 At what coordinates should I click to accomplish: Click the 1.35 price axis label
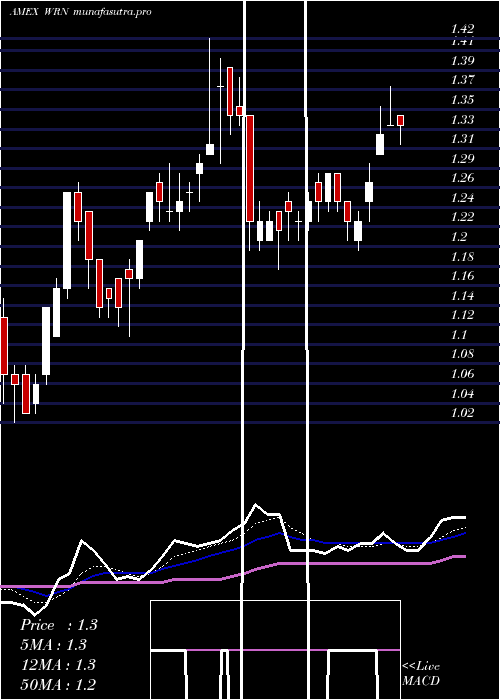pyautogui.click(x=462, y=100)
